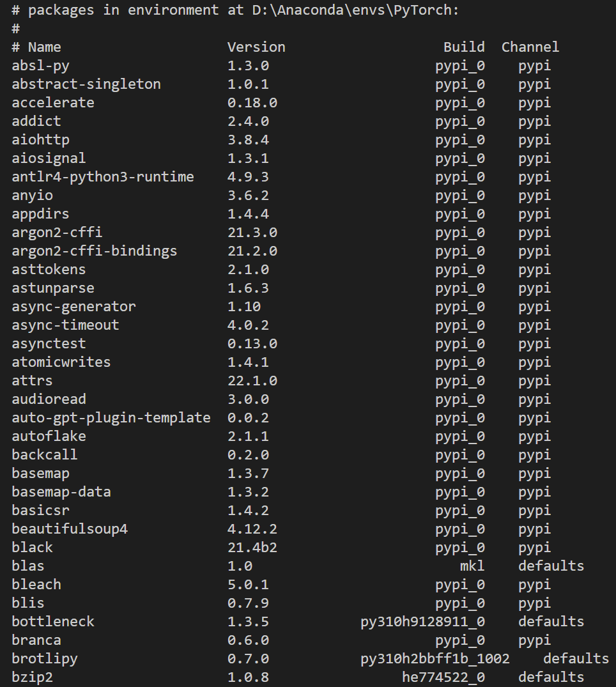The image size is (616, 687).
Task: Click the accelerate package name
Action: [53, 102]
